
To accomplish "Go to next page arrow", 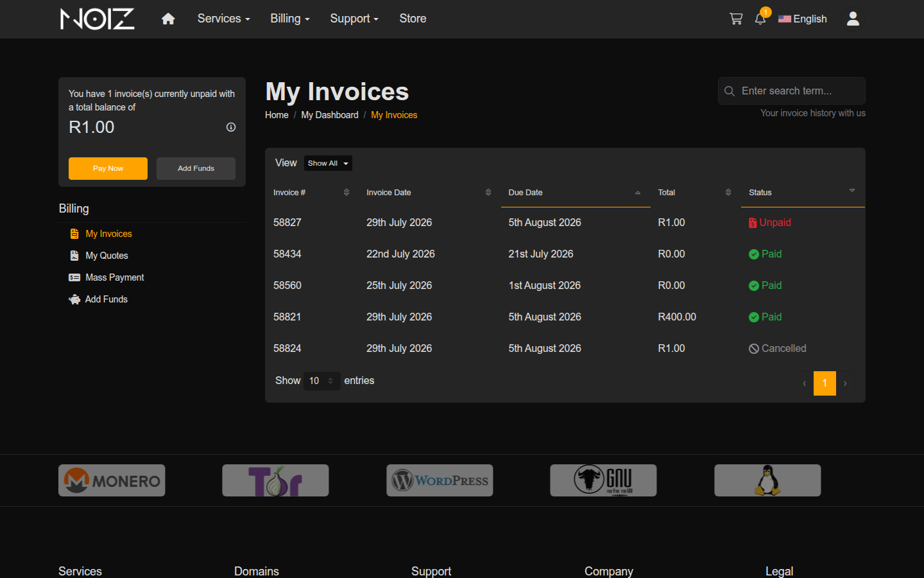I will point(845,383).
